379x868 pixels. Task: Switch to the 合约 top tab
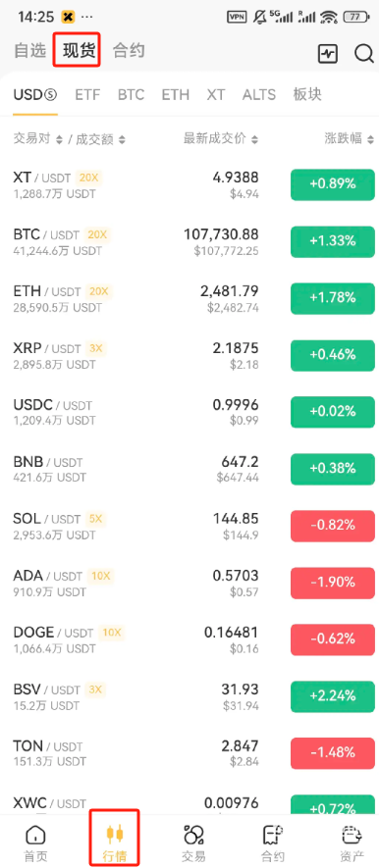(129, 51)
